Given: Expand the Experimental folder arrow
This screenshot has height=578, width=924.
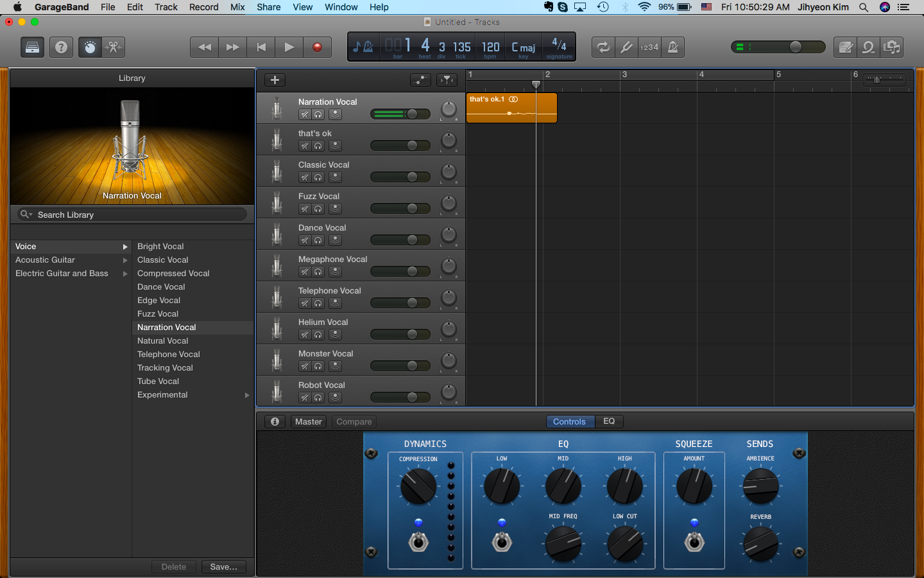Looking at the screenshot, I should click(x=247, y=395).
